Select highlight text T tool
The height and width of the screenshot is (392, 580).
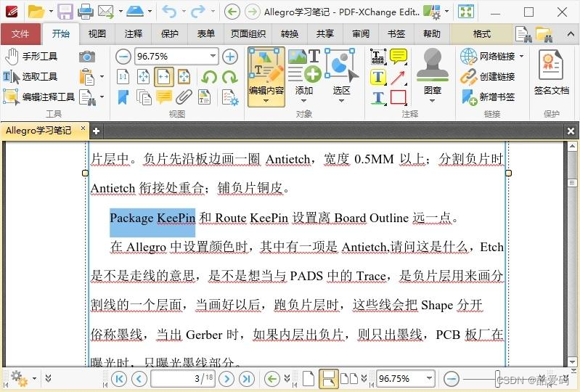click(x=378, y=77)
